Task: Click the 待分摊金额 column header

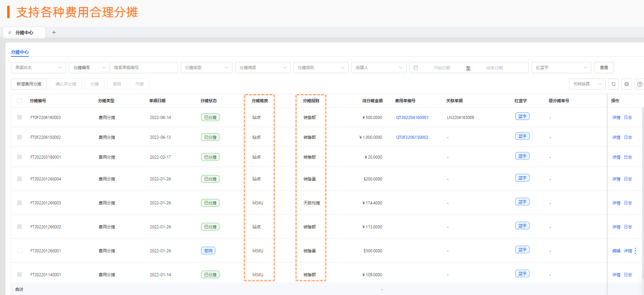Action: 373,100
